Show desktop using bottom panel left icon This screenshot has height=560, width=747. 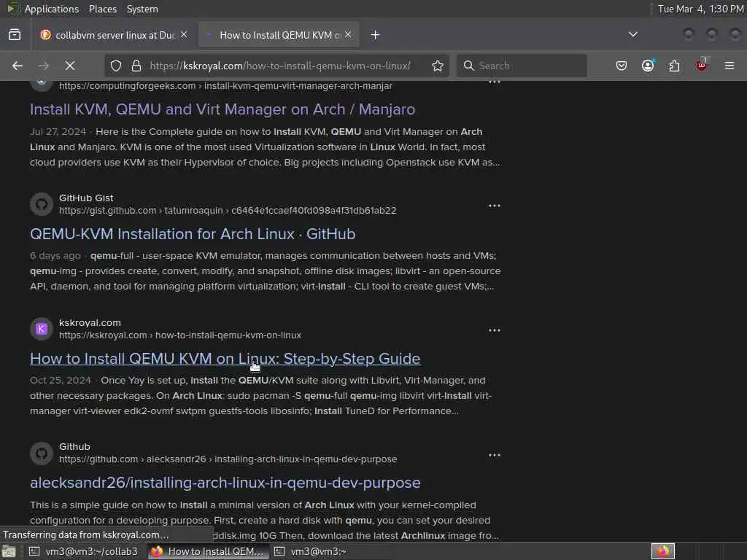point(9,551)
